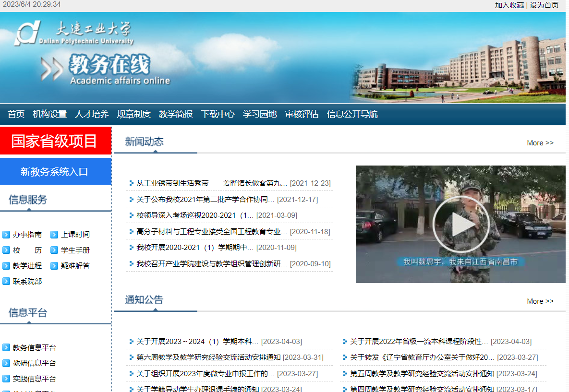Click the blue arrow icon beside 办事指南
Screen dimensions: 569x392
(x=5, y=234)
